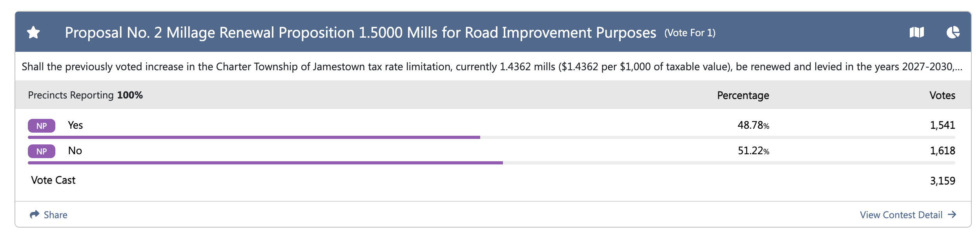Viewport: 980px width, 237px height.
Task: Click the 51.22% percentage value
Action: [x=753, y=151]
